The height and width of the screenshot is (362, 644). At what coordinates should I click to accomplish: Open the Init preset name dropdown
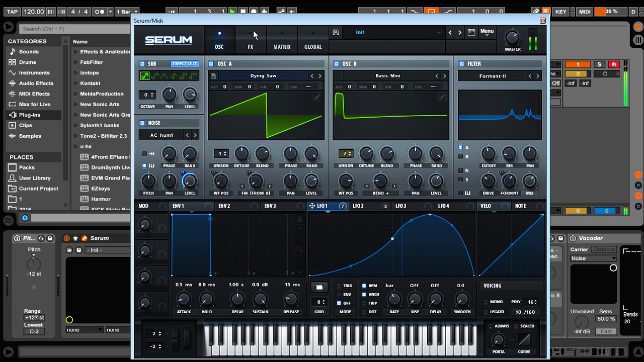[394, 33]
